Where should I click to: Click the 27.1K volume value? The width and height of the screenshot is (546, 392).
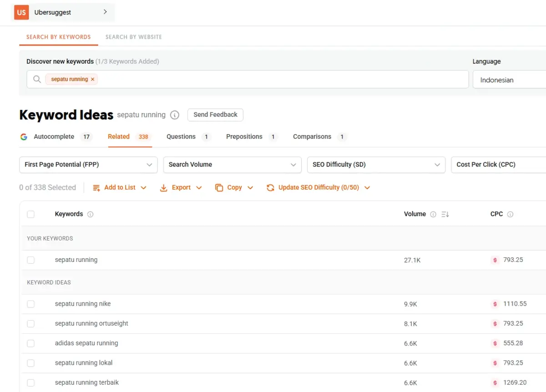(x=412, y=260)
